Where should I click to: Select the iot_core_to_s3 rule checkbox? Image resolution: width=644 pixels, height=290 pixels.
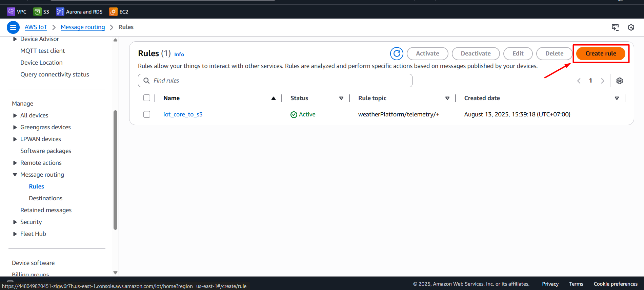147,114
